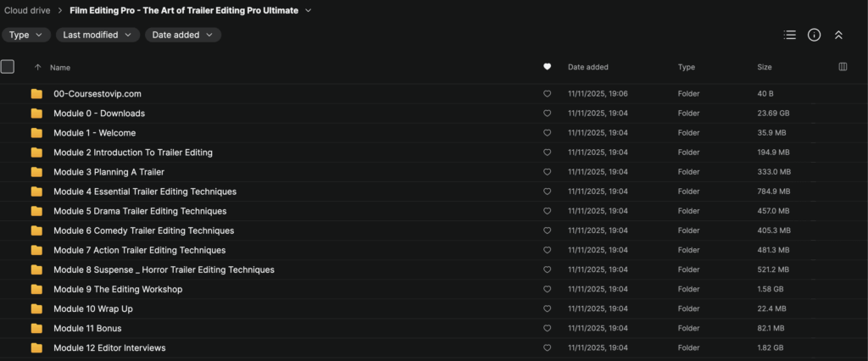The width and height of the screenshot is (868, 361).
Task: Switch to list view layout icon
Action: click(x=790, y=35)
